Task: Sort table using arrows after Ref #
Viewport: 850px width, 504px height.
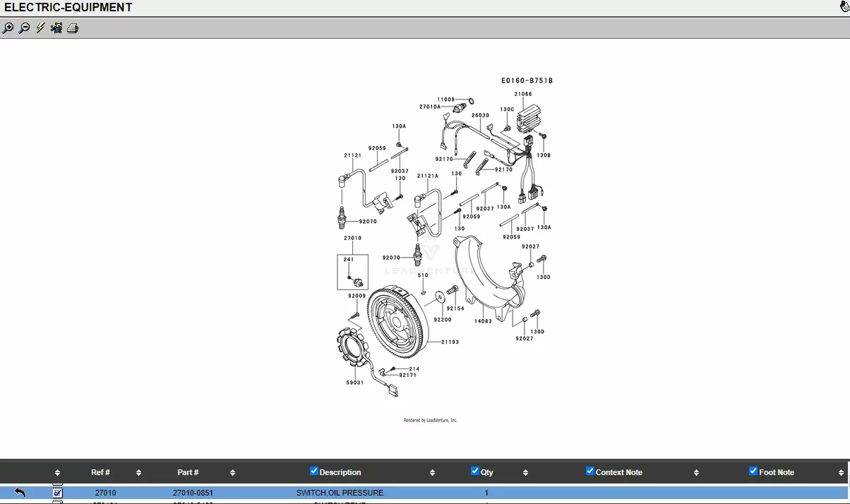Action: pyautogui.click(x=138, y=473)
